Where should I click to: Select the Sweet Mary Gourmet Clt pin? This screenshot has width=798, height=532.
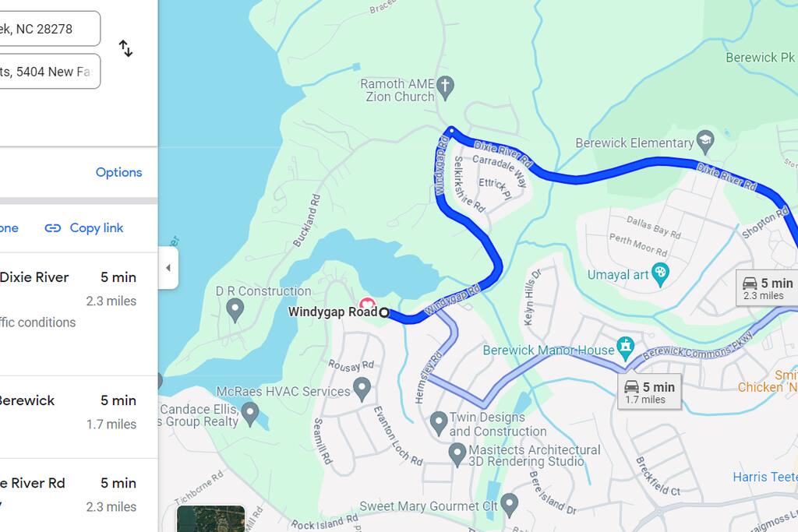coord(509,505)
